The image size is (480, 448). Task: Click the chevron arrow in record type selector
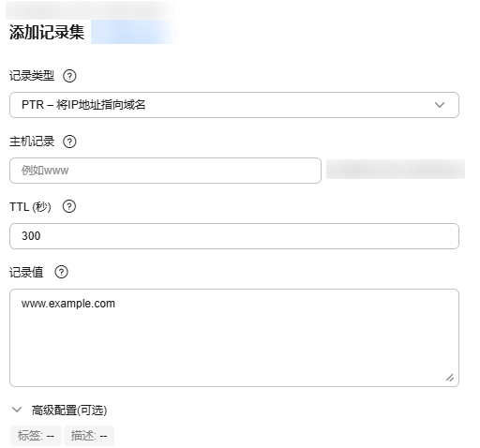coord(440,105)
